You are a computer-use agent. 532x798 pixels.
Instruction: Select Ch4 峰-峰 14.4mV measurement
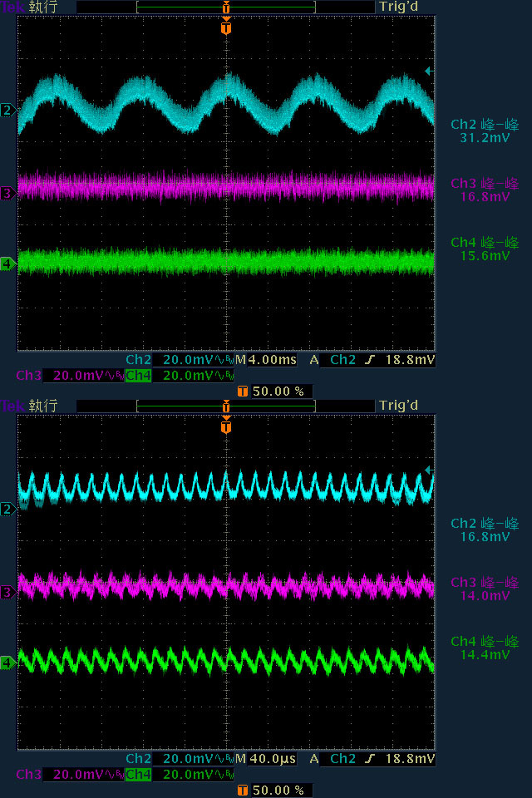pyautogui.click(x=485, y=648)
